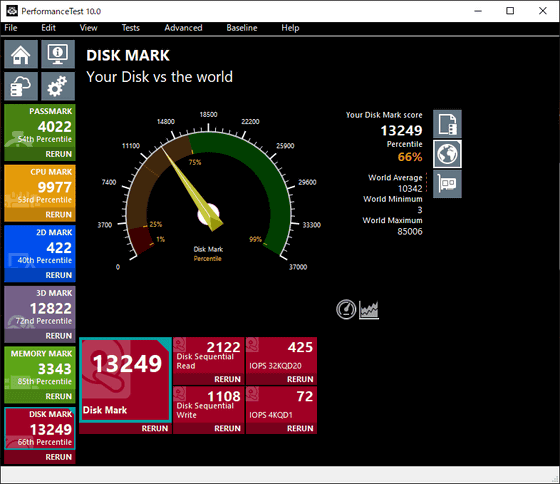
Task: Open the Help menu
Action: (x=290, y=28)
